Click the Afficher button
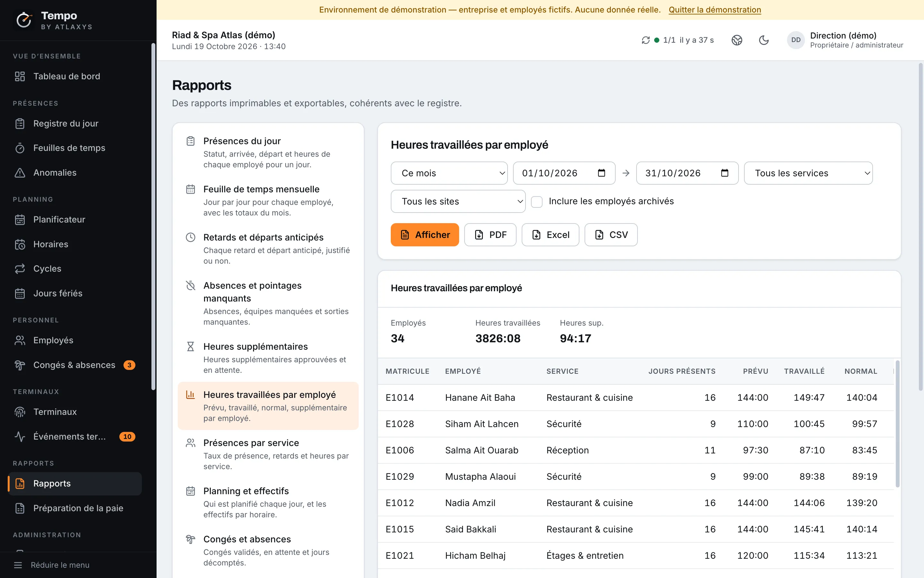The width and height of the screenshot is (924, 578). pos(424,235)
